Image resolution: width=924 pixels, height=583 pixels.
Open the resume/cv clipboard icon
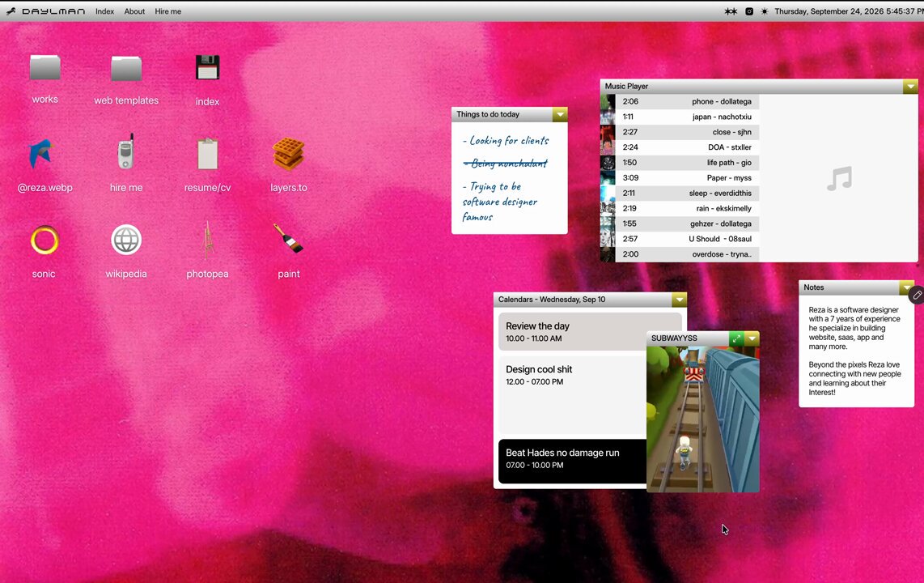[207, 153]
